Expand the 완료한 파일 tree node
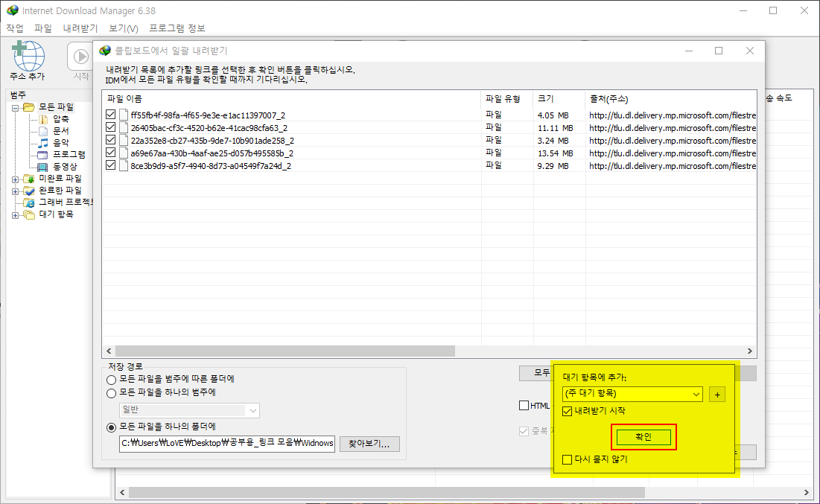 (x=15, y=191)
